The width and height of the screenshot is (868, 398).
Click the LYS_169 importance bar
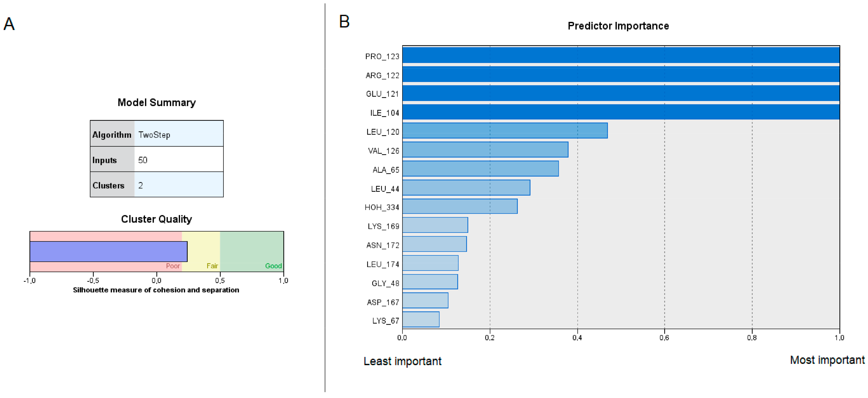(x=435, y=225)
